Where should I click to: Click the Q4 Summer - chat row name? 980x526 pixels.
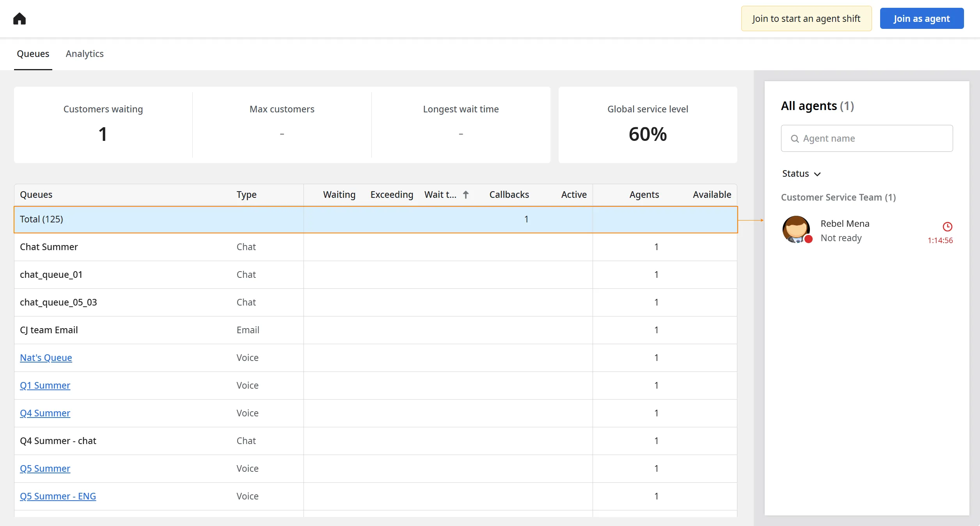[58, 441]
